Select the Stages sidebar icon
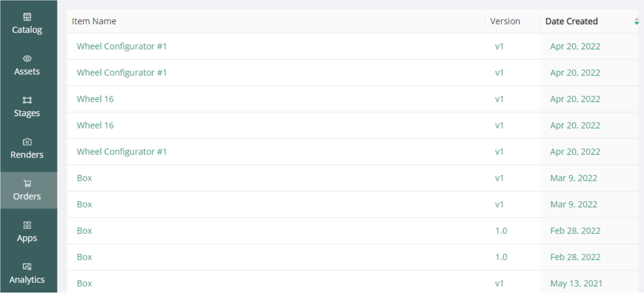The width and height of the screenshot is (644, 296). [27, 100]
